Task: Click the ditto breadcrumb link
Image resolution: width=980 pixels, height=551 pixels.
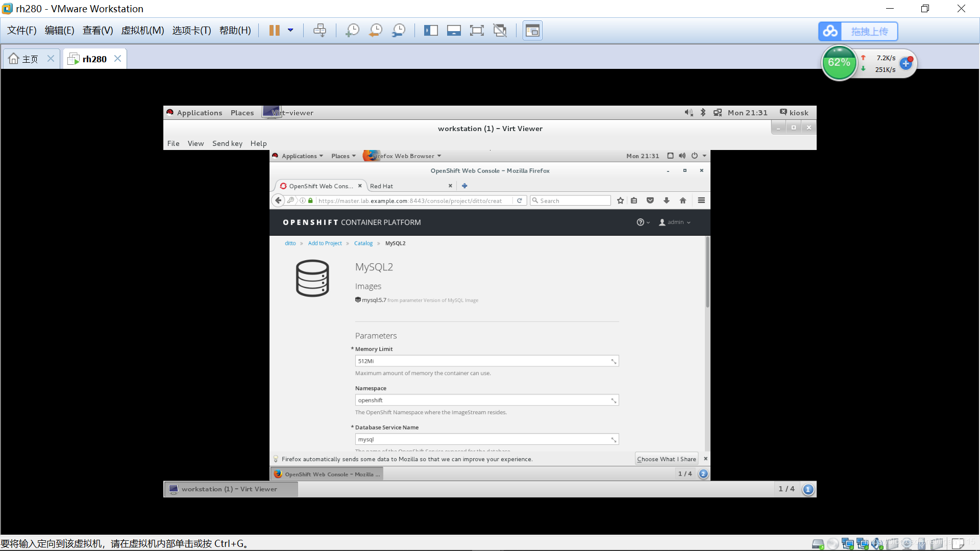Action: tap(290, 243)
